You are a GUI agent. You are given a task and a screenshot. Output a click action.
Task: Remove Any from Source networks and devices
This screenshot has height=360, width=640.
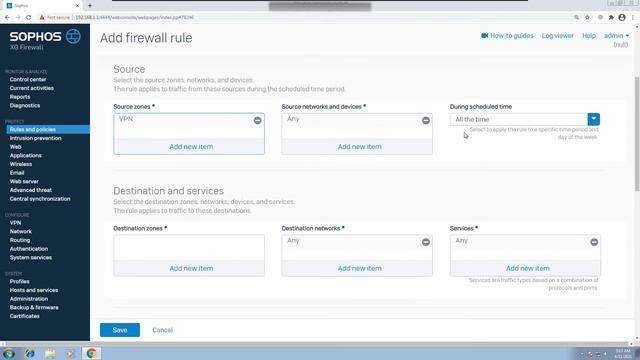[x=426, y=120]
